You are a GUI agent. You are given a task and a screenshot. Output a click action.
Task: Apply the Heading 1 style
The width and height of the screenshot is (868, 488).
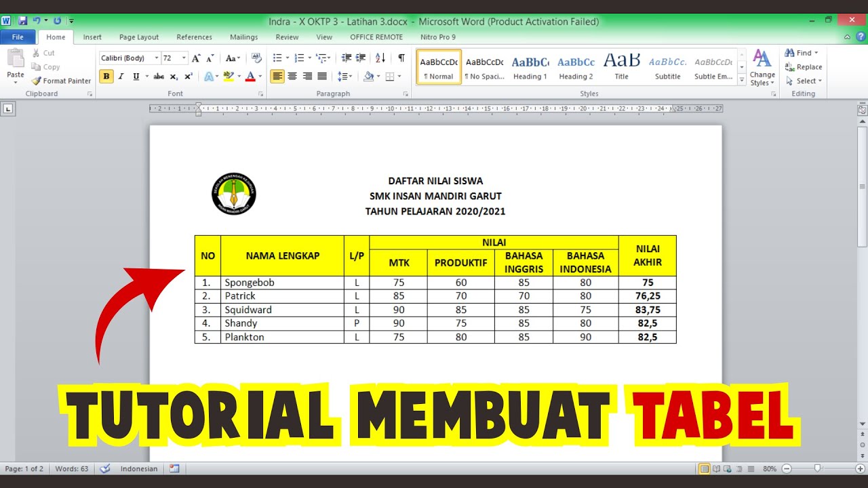530,67
